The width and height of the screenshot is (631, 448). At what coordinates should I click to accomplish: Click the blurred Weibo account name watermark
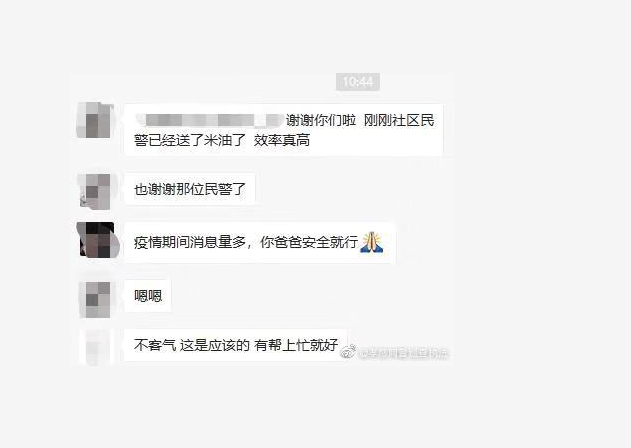click(403, 353)
